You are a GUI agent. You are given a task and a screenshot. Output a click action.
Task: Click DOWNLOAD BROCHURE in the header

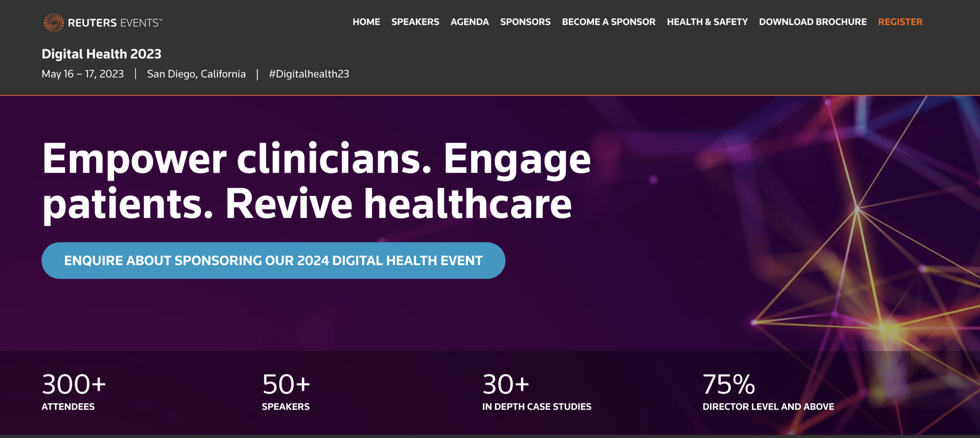[x=813, y=22]
